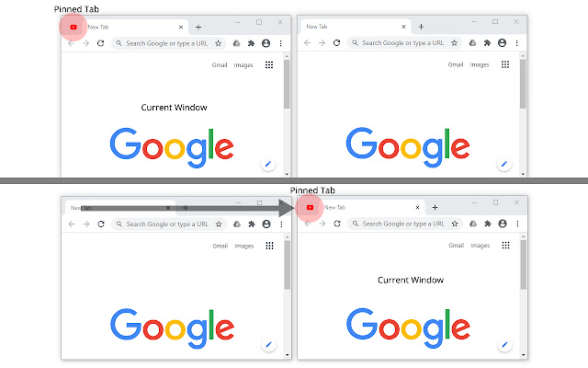Close New Tab in the lower-right window

pos(417,207)
